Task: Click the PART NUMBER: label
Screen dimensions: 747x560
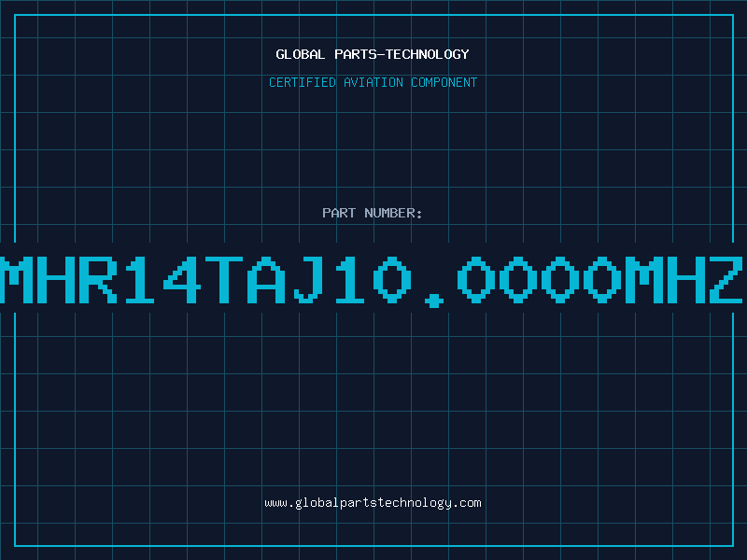Action: point(372,213)
